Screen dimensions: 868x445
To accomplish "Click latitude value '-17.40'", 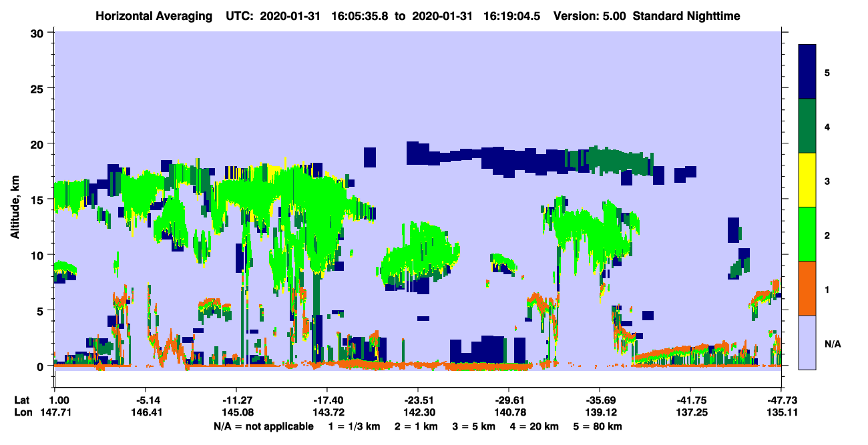I will pyautogui.click(x=327, y=400).
